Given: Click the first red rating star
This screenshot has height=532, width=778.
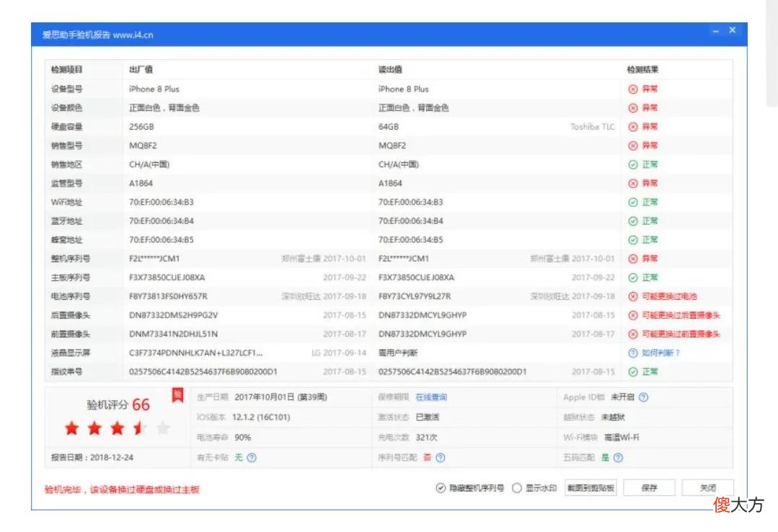Looking at the screenshot, I should point(72,428).
